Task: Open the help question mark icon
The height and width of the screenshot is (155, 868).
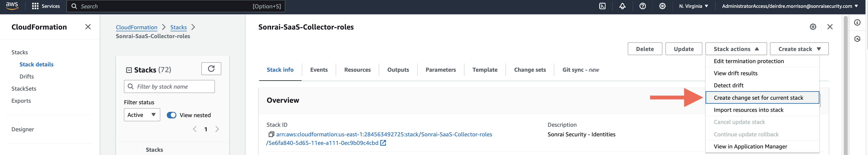Action: pos(642,6)
